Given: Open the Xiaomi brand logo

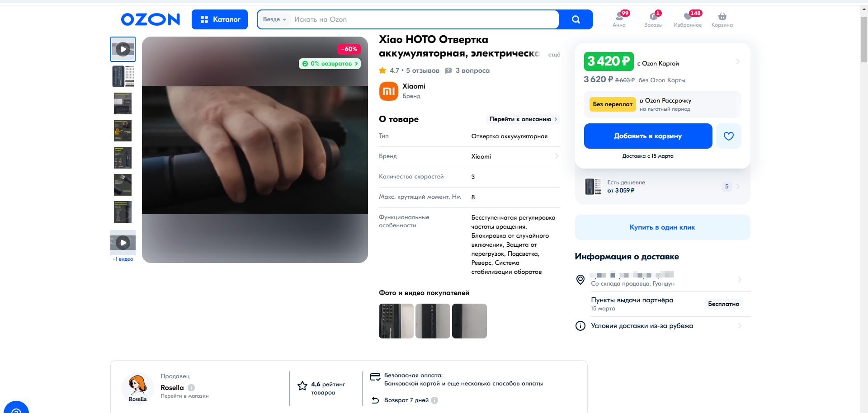Looking at the screenshot, I should (x=388, y=91).
